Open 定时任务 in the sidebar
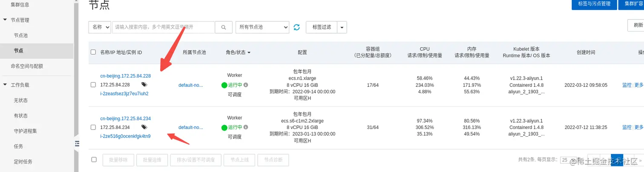The image size is (644, 172). tap(23, 161)
